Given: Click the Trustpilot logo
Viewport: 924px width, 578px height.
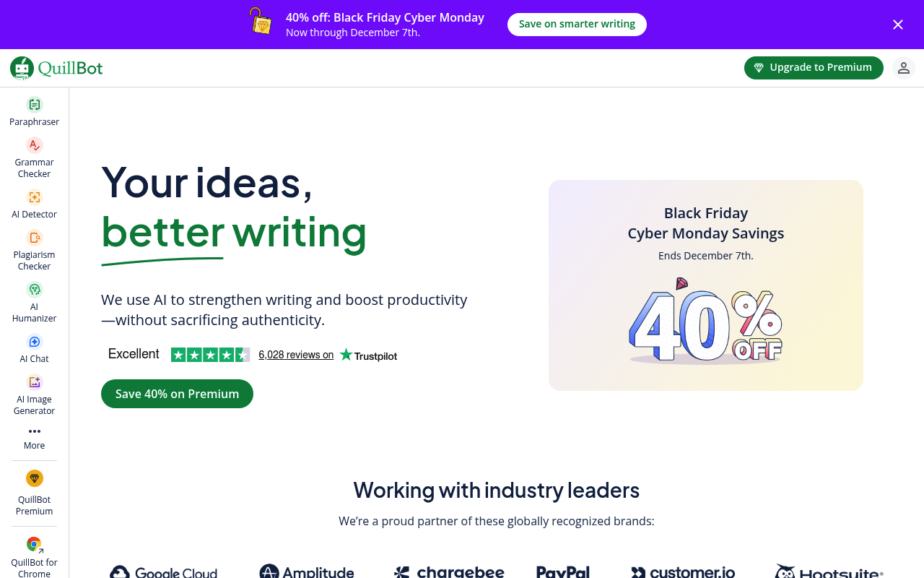Looking at the screenshot, I should click(369, 355).
